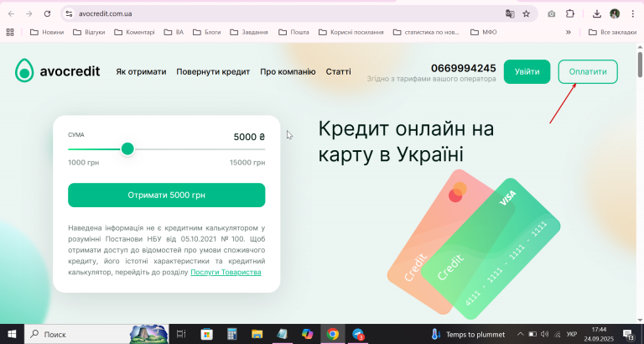Open Task View on the taskbar
The height and width of the screenshot is (344, 644).
coord(181,334)
